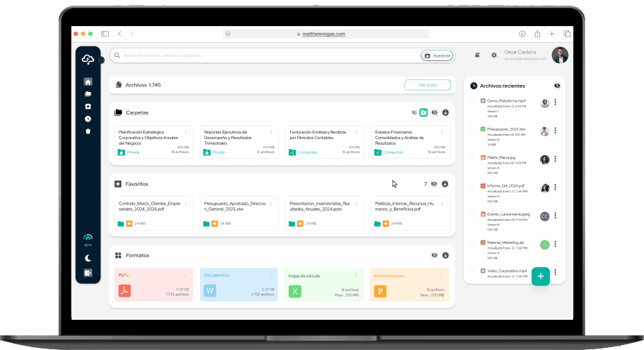Image resolution: width=644 pixels, height=350 pixels.
Task: Toggle dark mode moon icon
Action: 88,258
